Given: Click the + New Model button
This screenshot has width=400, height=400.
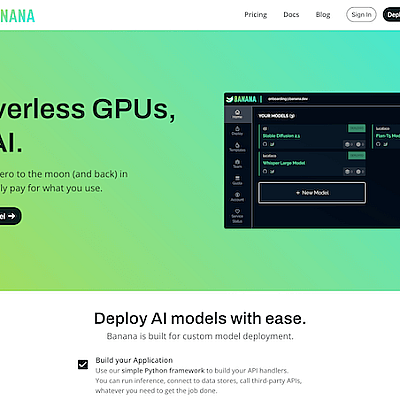Looking at the screenshot, I should click(x=312, y=193).
